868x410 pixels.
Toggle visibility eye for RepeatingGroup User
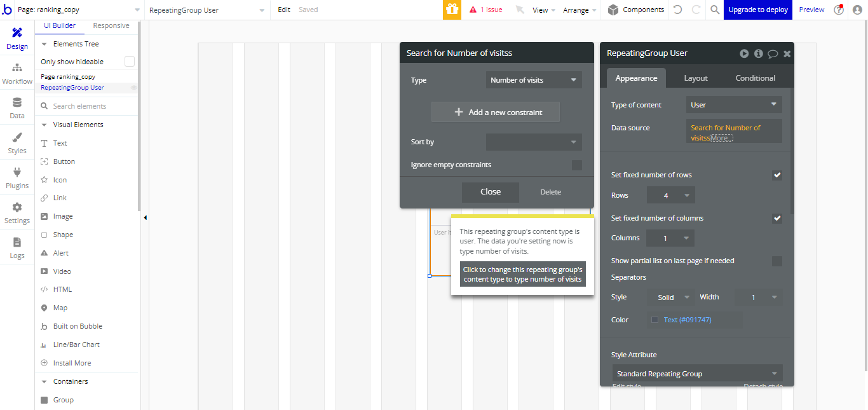[x=134, y=88]
